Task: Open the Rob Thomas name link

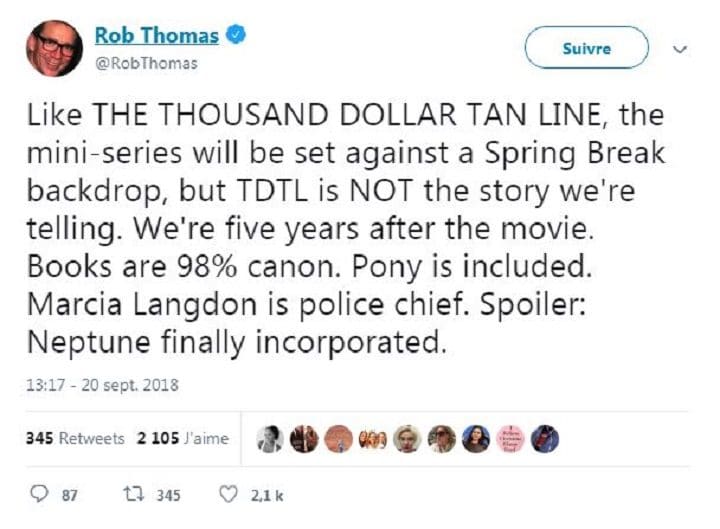Action: click(x=156, y=36)
